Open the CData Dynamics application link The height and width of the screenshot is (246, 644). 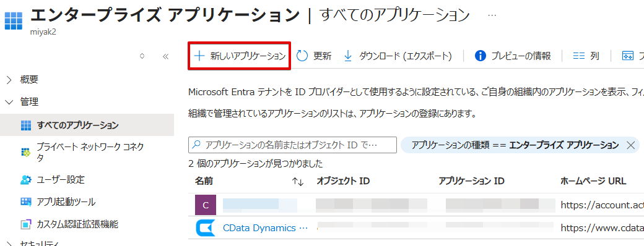click(265, 228)
